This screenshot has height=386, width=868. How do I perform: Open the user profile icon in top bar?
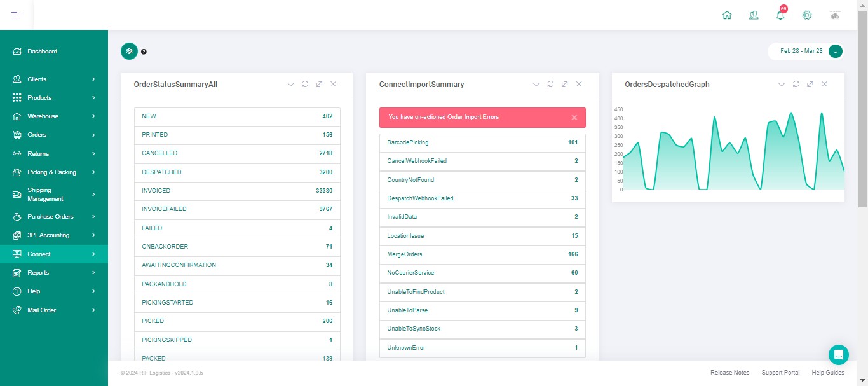[x=754, y=15]
